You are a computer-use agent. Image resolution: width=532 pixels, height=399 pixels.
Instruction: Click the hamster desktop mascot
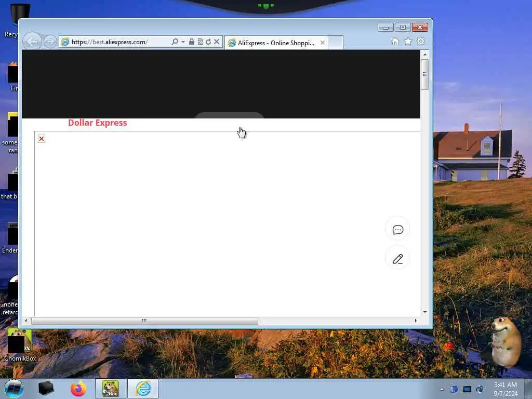(506, 342)
